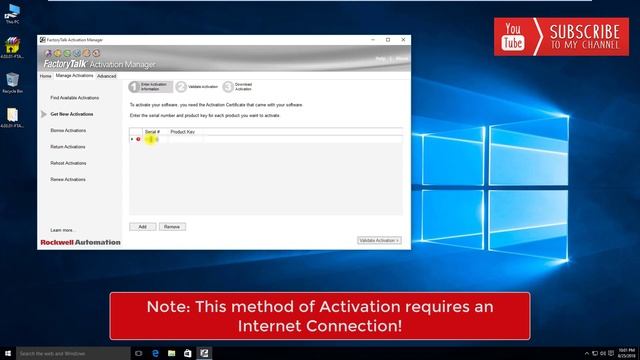Open the network icon in system tray

coord(595,353)
